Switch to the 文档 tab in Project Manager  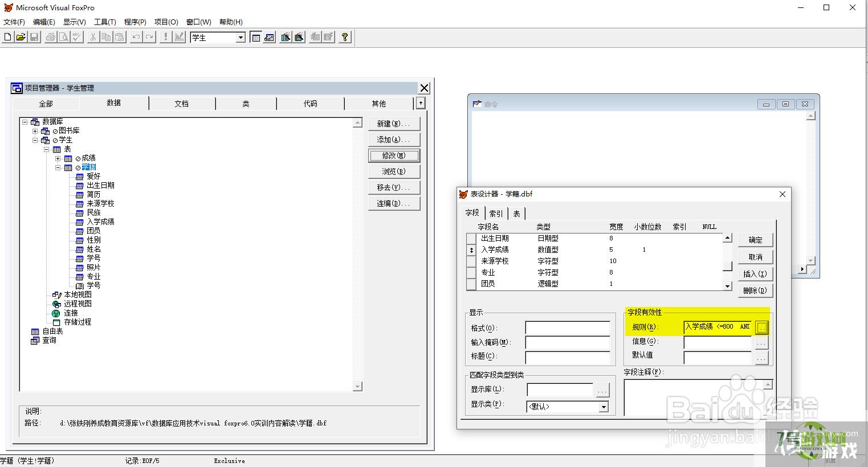tap(182, 104)
